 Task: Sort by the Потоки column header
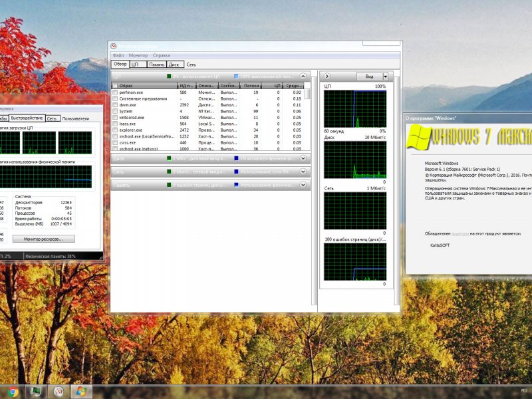251,86
